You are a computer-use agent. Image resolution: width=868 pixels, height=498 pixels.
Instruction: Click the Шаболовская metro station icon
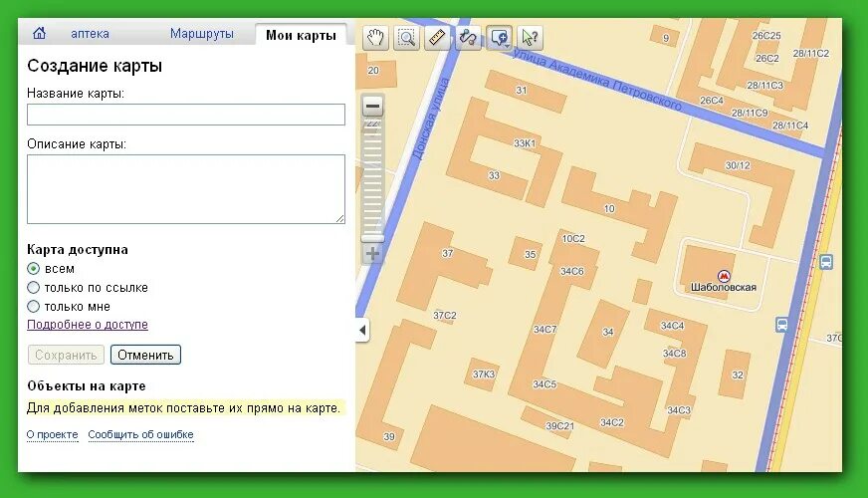[724, 276]
